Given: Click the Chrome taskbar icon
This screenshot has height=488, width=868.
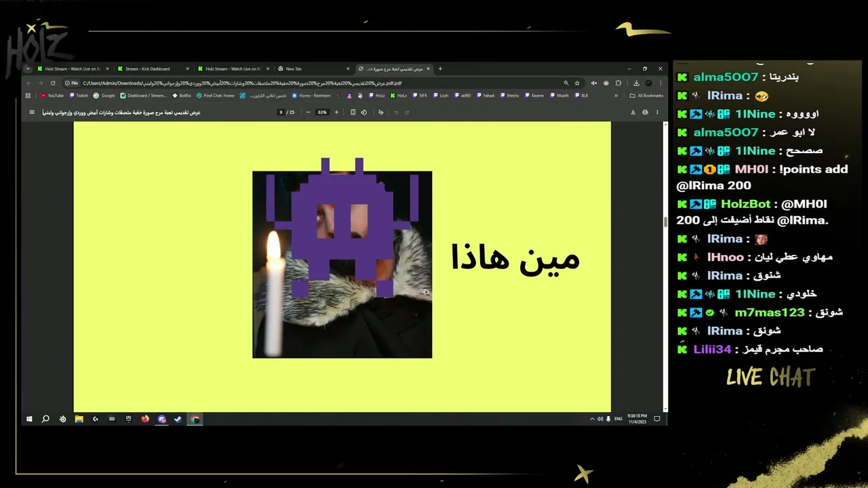Looking at the screenshot, I should pyautogui.click(x=195, y=420).
